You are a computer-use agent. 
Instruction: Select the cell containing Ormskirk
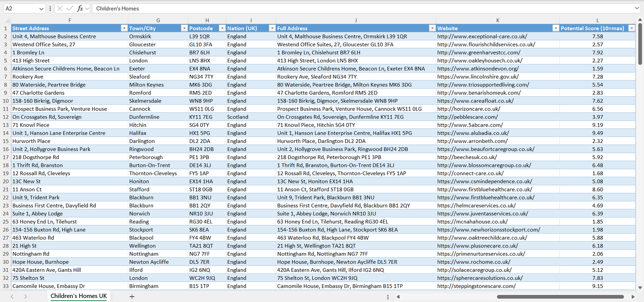pyautogui.click(x=158, y=36)
